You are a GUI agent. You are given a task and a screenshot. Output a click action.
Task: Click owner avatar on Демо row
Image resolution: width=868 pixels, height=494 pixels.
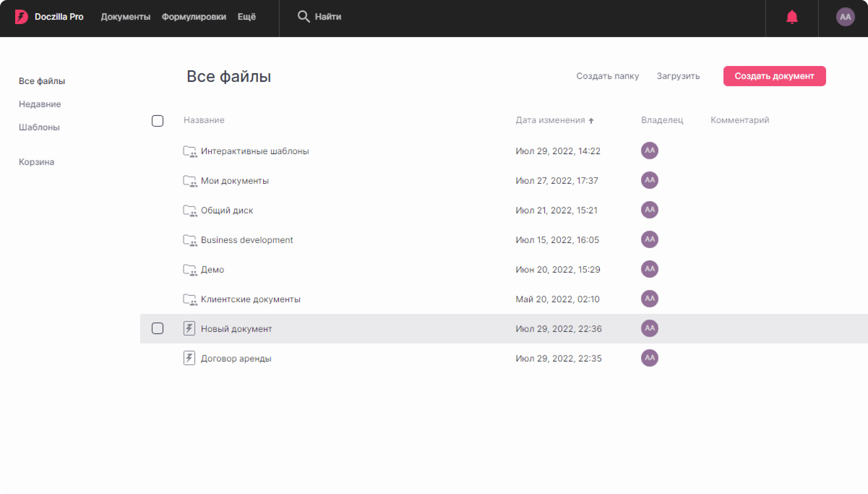click(650, 269)
